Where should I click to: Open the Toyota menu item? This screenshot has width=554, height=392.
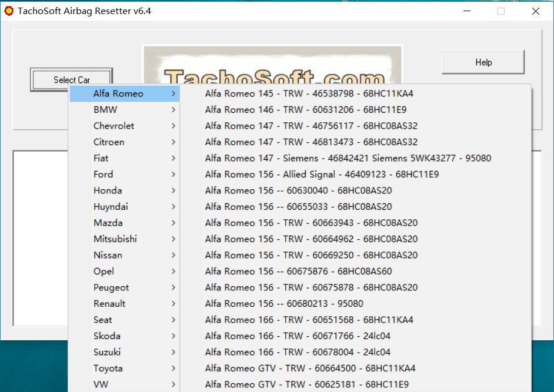124,368
